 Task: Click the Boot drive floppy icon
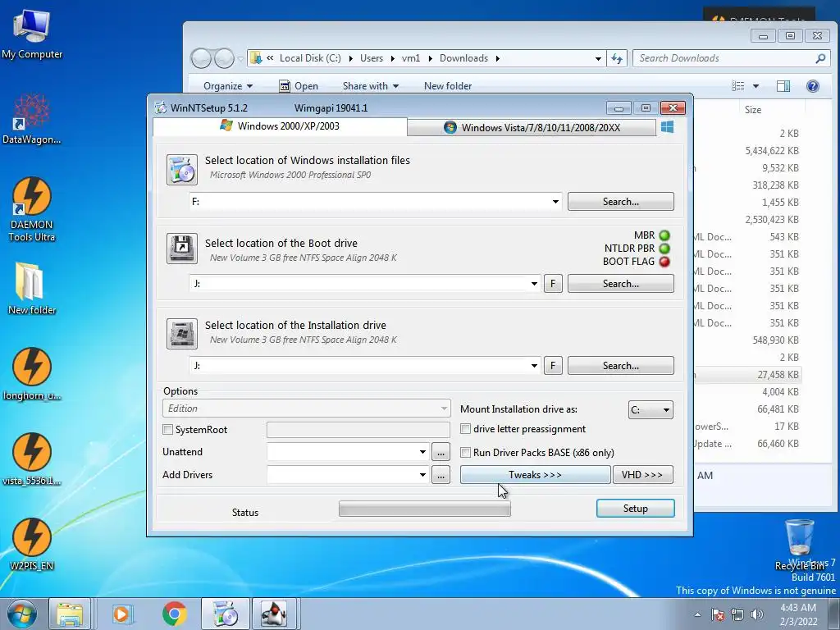(x=181, y=248)
